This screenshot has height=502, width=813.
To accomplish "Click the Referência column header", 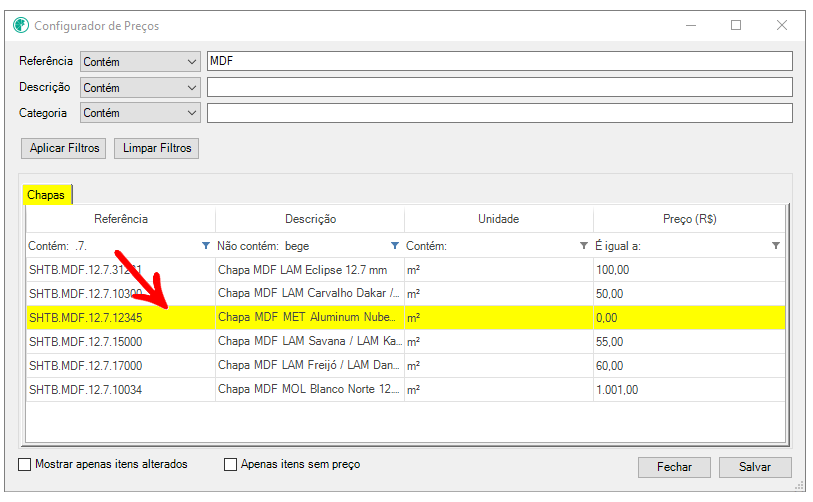I will click(121, 219).
